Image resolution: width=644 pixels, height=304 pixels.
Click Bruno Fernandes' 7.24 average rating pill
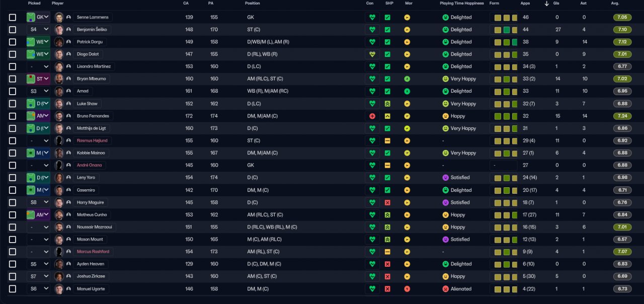click(622, 116)
